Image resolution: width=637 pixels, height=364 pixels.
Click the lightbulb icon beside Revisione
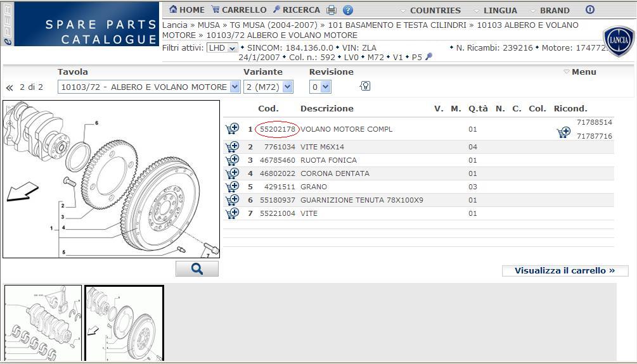365,86
